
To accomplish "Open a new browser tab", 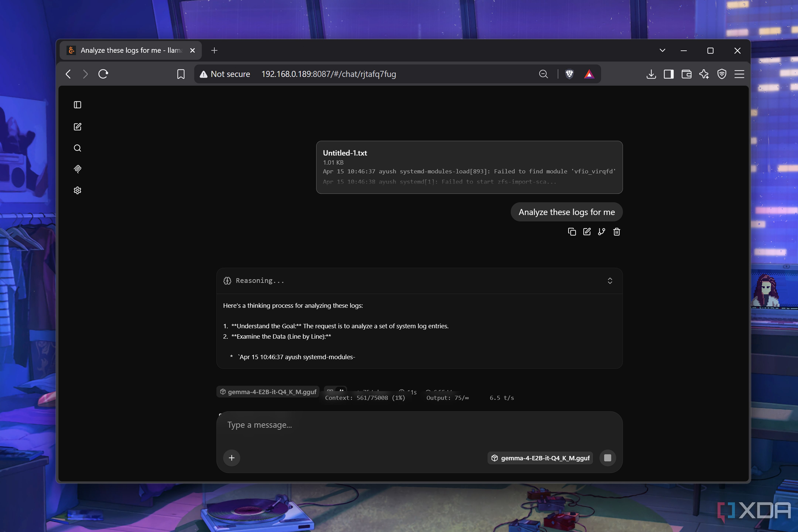I will pos(214,50).
